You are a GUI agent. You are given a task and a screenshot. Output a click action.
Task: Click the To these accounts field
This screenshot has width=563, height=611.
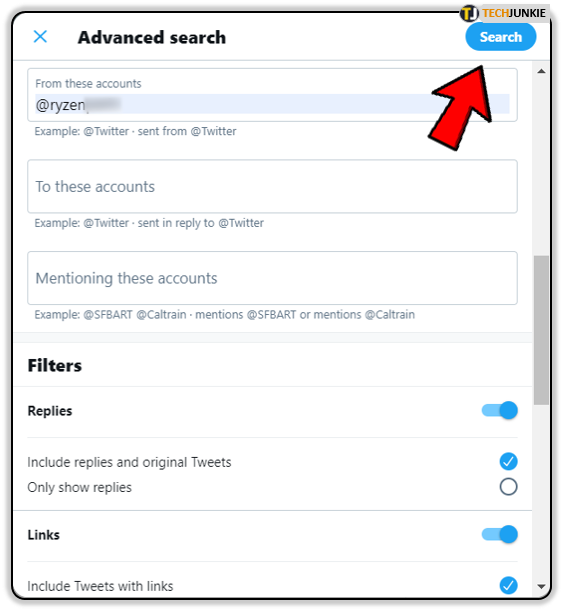point(272,186)
